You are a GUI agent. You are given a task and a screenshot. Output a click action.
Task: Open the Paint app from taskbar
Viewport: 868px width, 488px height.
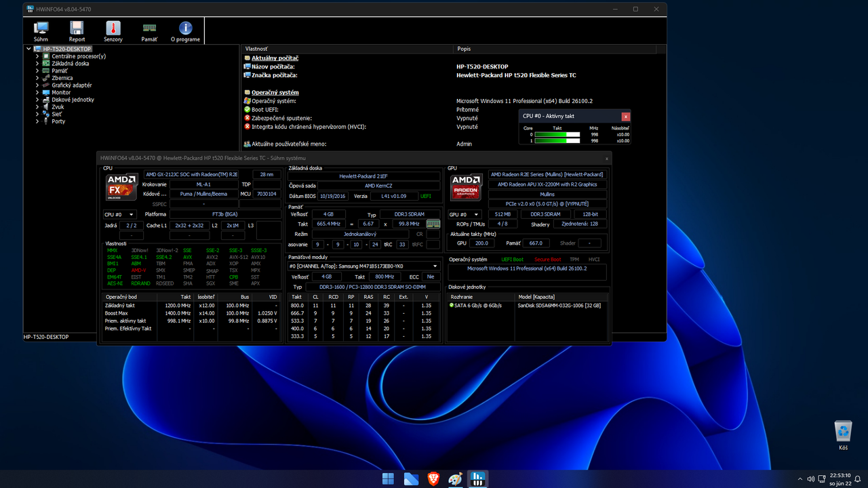456,479
